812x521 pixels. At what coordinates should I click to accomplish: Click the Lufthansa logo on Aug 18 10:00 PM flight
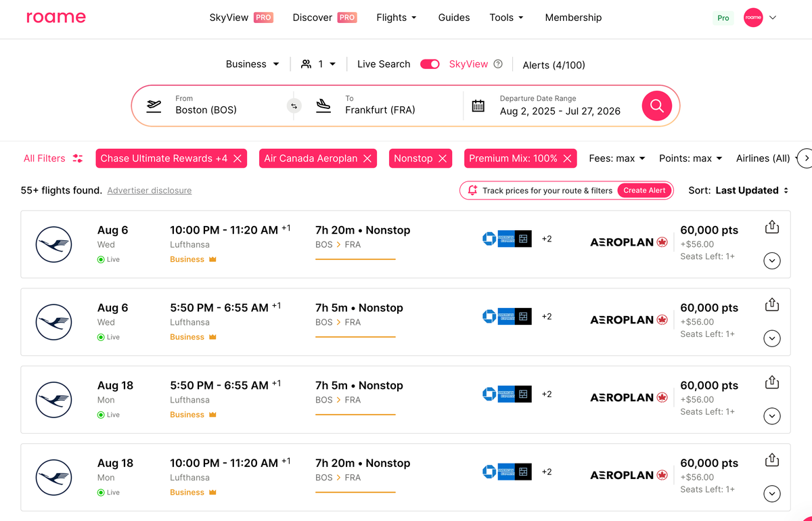point(53,478)
